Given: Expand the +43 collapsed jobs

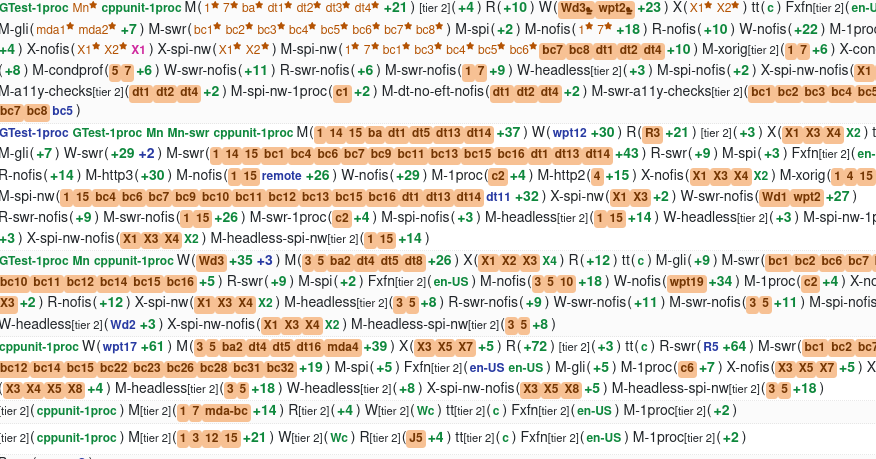Looking at the screenshot, I should (x=626, y=154).
